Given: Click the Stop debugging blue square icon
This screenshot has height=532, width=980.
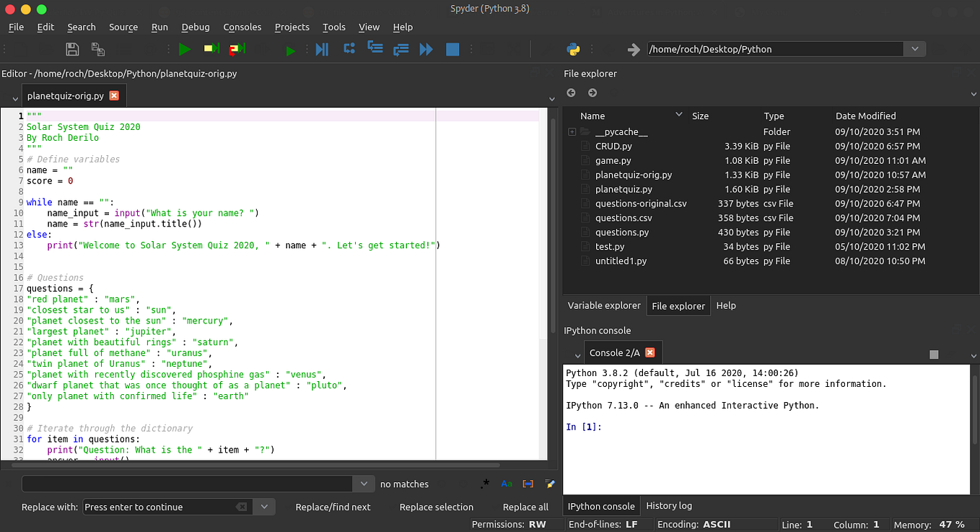Looking at the screenshot, I should pyautogui.click(x=453, y=49).
